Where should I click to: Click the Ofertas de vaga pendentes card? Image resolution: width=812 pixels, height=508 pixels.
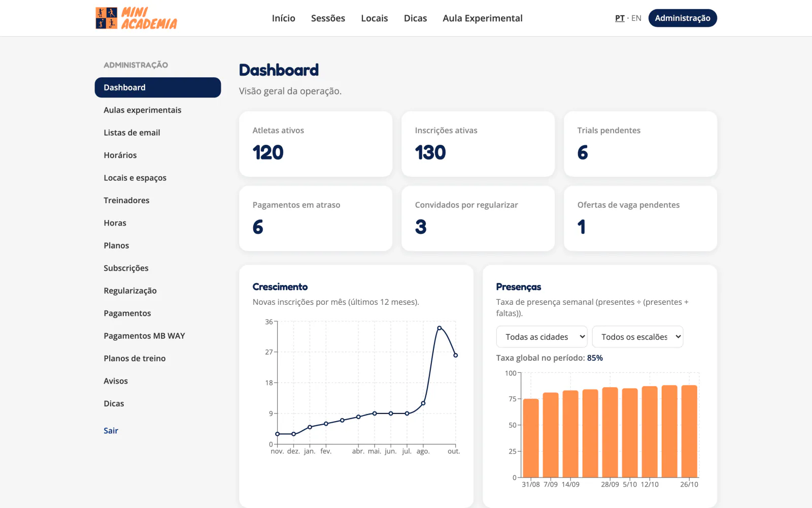click(x=640, y=218)
